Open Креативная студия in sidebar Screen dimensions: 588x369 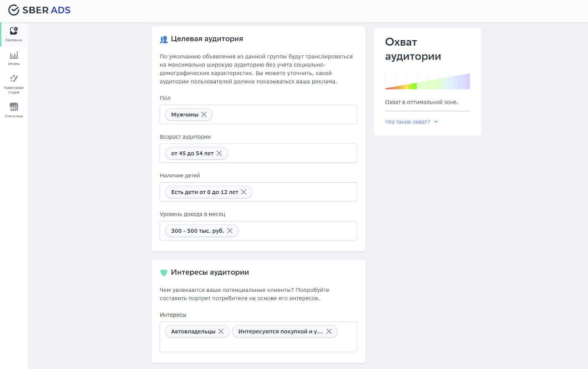click(x=14, y=84)
